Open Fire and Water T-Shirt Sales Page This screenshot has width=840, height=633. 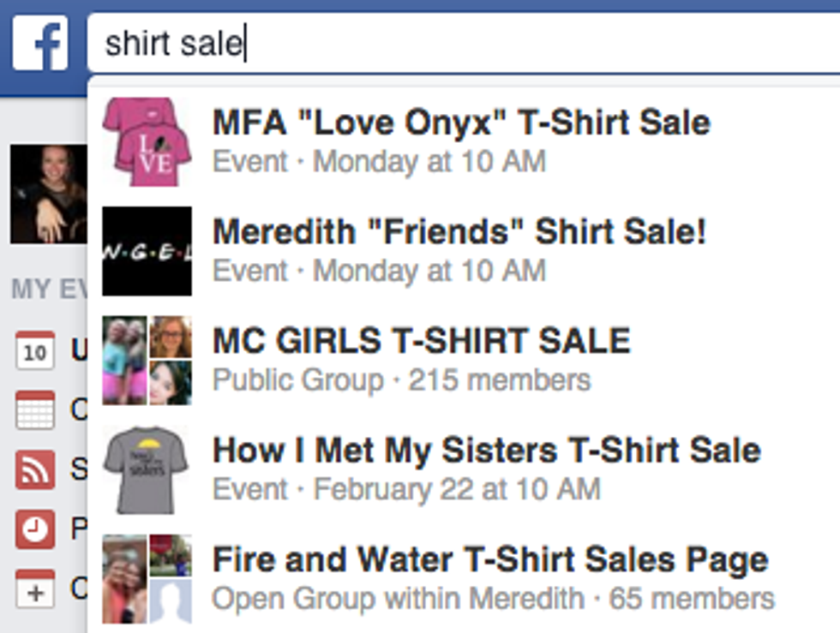(490, 559)
